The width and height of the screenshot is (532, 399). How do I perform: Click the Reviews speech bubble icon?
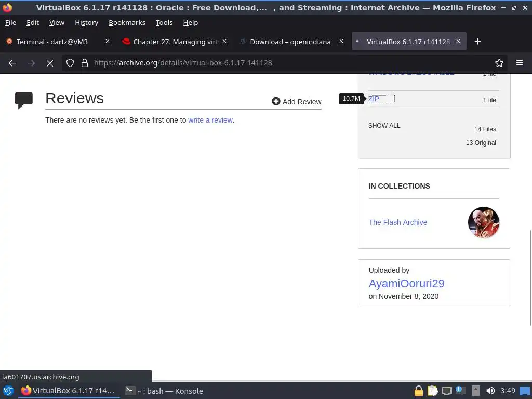click(24, 100)
